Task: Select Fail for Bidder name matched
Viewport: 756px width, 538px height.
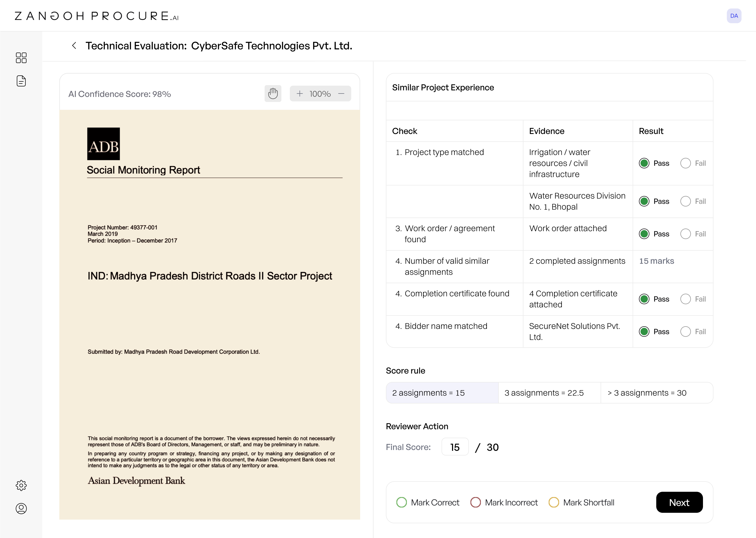Action: (x=685, y=332)
